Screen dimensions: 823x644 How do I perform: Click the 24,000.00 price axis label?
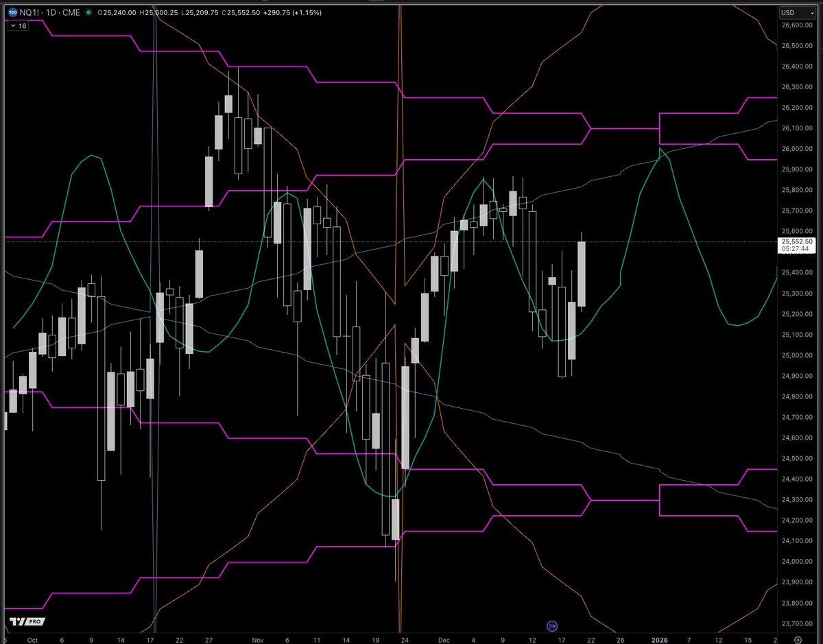click(796, 562)
